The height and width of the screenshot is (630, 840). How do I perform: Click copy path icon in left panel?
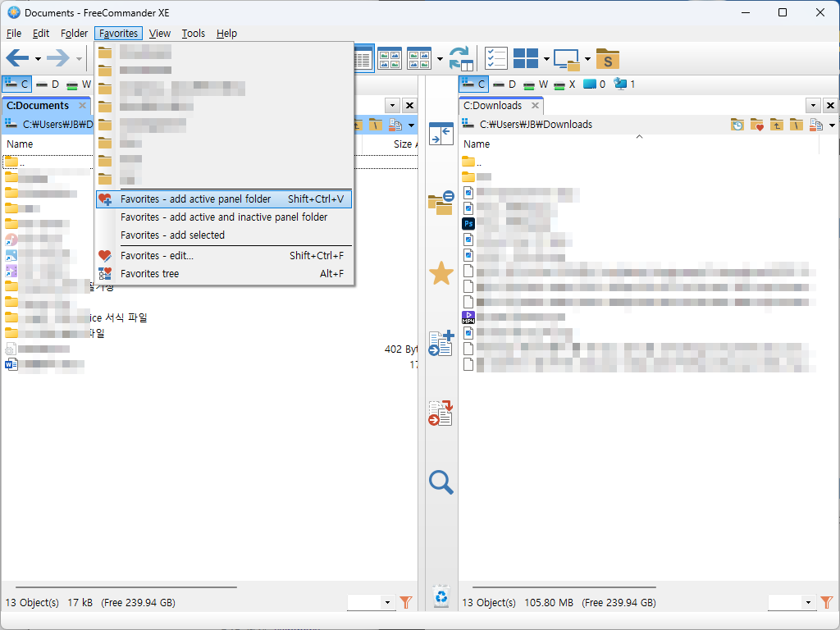395,125
